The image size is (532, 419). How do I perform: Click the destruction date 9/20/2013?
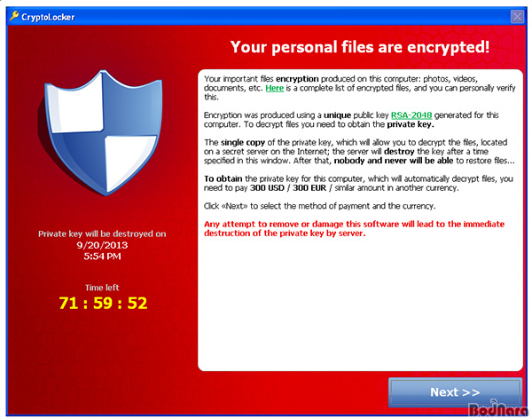coord(102,245)
